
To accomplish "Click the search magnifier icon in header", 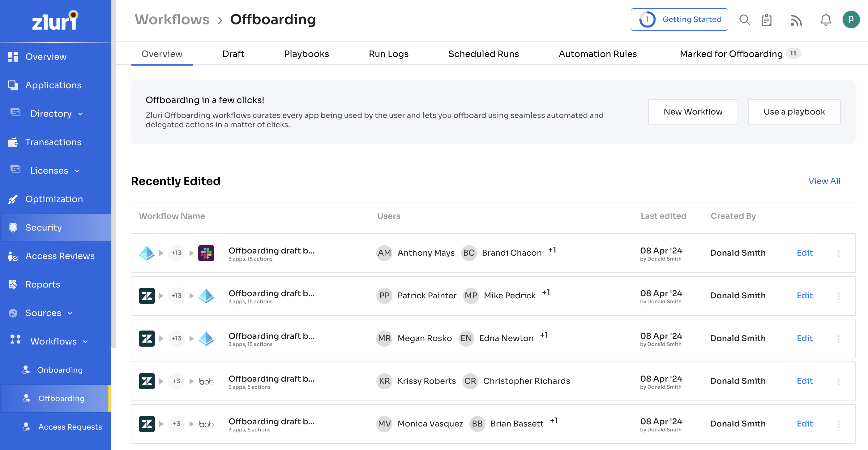I will (x=744, y=20).
